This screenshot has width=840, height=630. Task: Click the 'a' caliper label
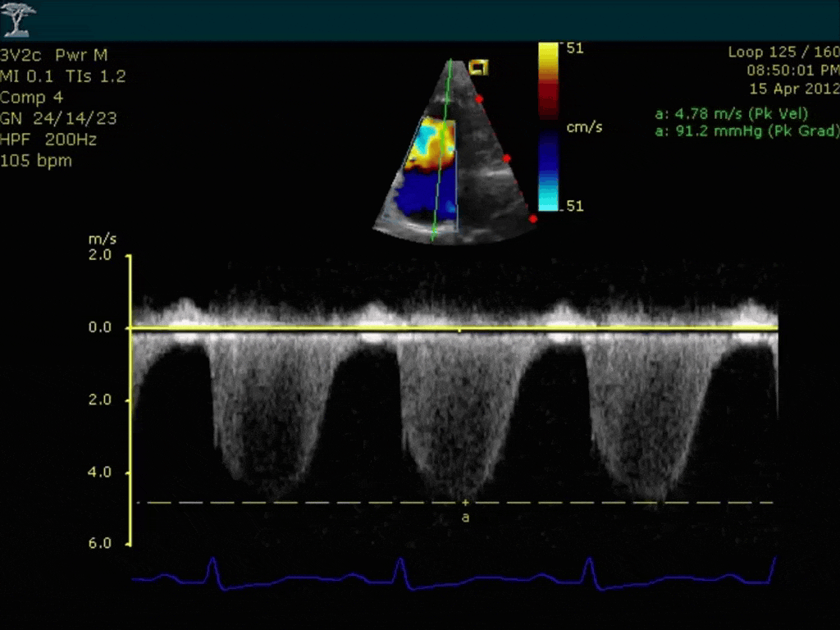(466, 517)
